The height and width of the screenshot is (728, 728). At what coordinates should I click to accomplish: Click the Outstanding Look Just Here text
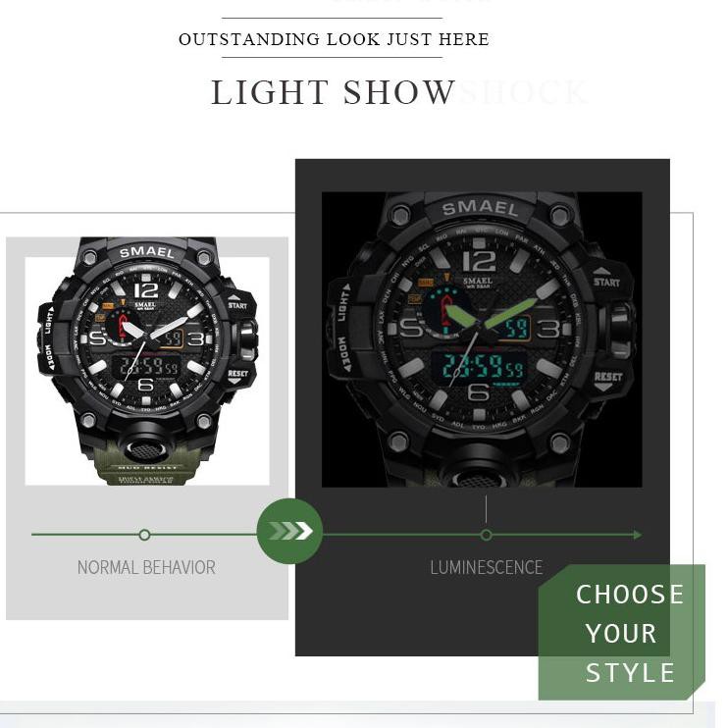point(334,39)
